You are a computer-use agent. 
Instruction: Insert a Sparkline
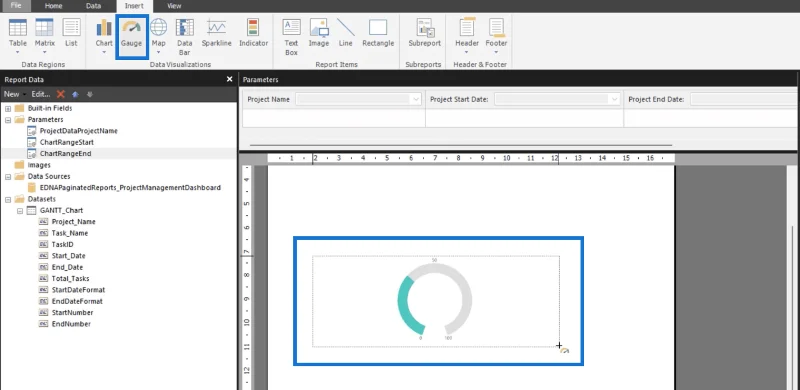[x=216, y=33]
